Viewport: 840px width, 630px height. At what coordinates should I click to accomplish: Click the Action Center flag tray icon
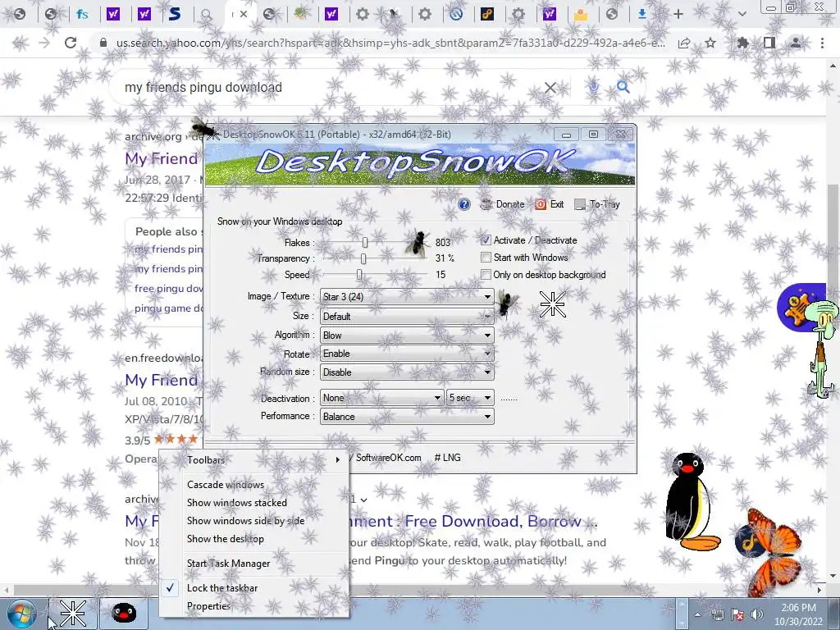pos(737,614)
